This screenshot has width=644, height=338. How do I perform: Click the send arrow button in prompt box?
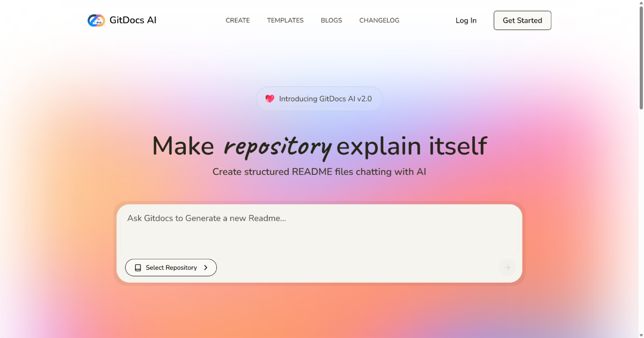[507, 268]
